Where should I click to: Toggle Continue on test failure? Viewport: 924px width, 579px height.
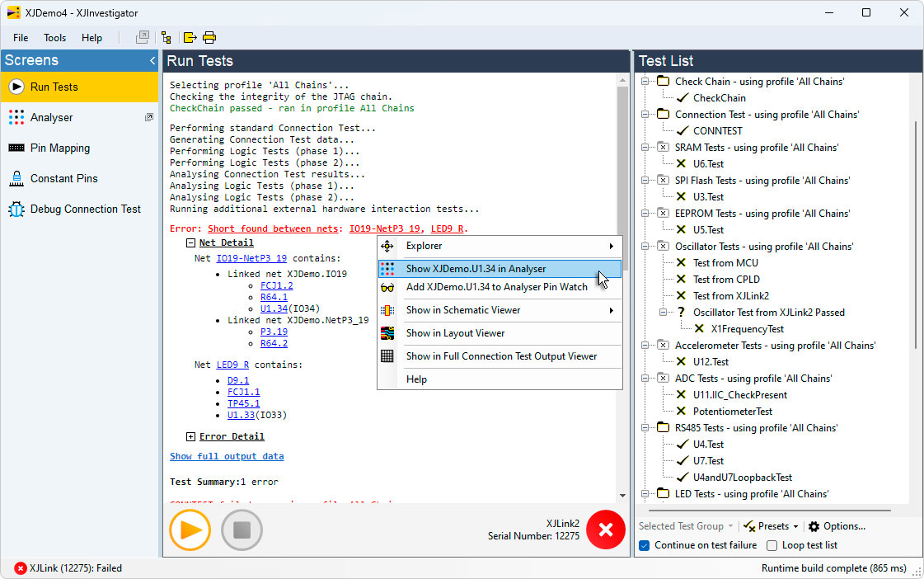644,545
